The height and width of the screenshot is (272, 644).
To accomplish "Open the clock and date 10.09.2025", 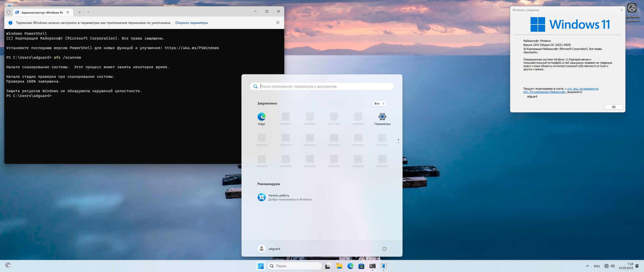I will point(626,266).
